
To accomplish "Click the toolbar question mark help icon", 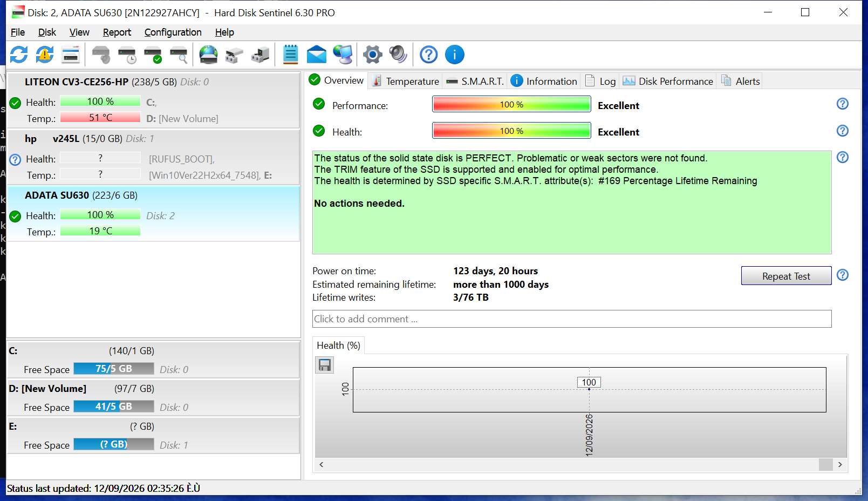I will pos(429,55).
